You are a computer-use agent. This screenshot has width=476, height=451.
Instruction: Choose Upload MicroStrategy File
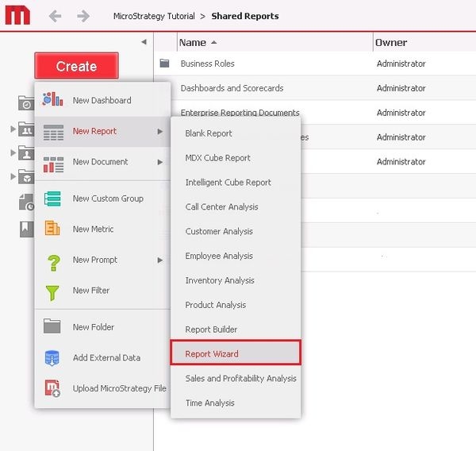point(102,389)
